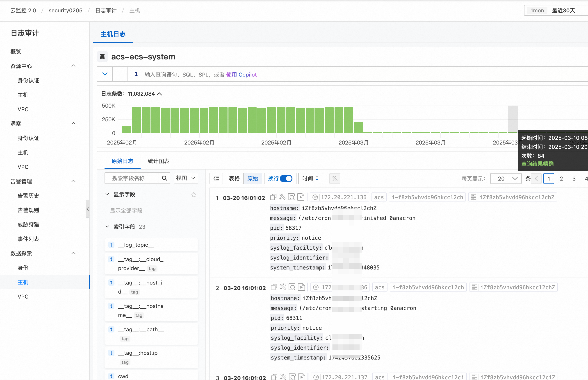Click the search magnifier for field names

[164, 178]
